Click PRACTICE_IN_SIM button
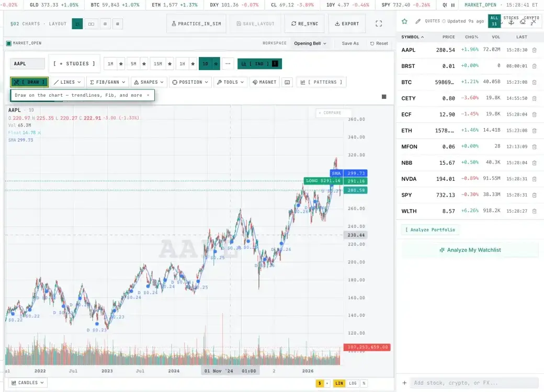The width and height of the screenshot is (544, 392). tap(196, 24)
